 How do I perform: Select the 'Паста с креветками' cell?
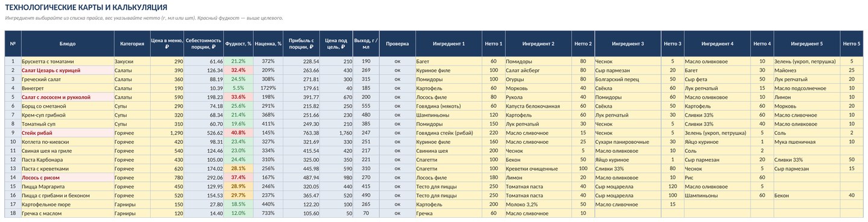click(x=68, y=169)
